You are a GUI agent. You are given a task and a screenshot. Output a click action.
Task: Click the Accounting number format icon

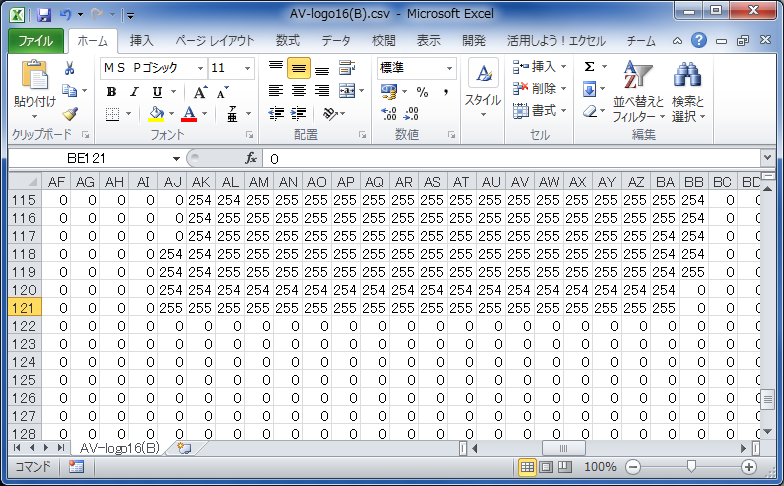[389, 92]
